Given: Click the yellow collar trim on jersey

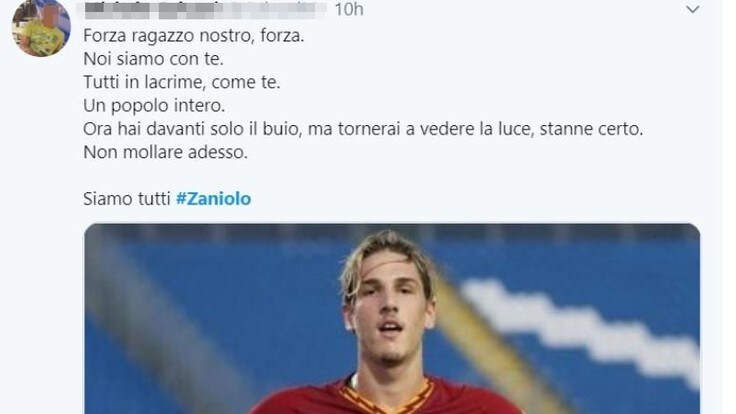Looking at the screenshot, I should pyautogui.click(x=386, y=399).
